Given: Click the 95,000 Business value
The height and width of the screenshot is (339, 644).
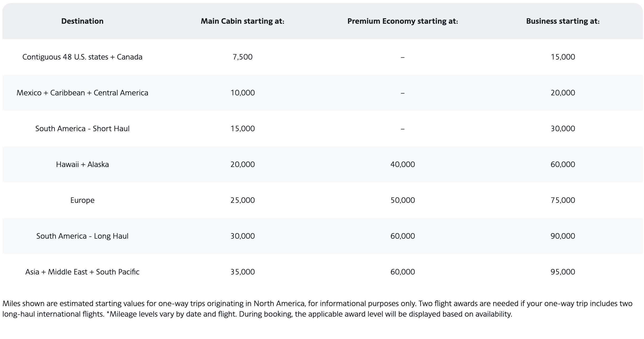Looking at the screenshot, I should pyautogui.click(x=563, y=272).
